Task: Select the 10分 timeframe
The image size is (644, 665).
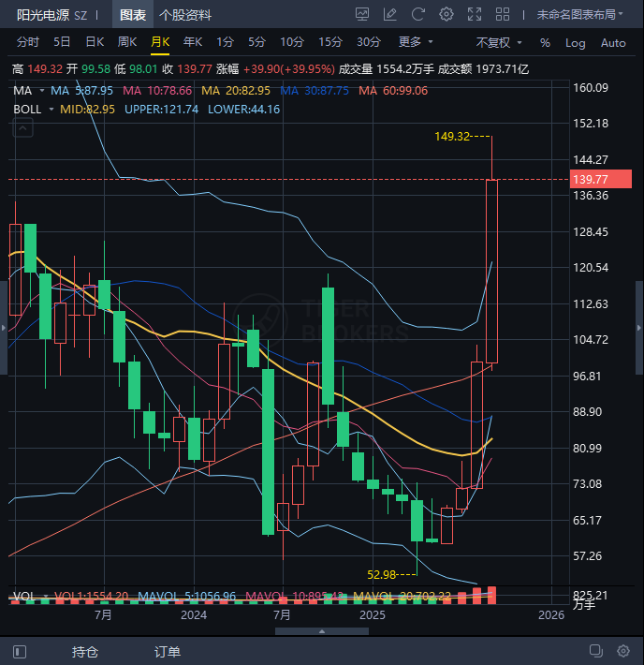Action: 292,42
